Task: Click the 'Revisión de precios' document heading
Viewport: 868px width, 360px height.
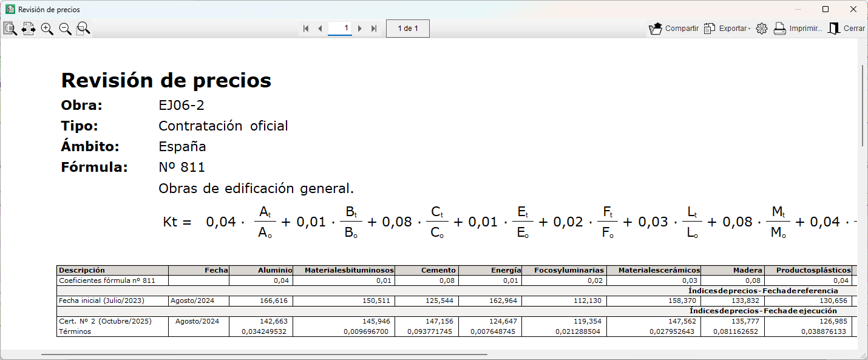Action: coord(166,80)
